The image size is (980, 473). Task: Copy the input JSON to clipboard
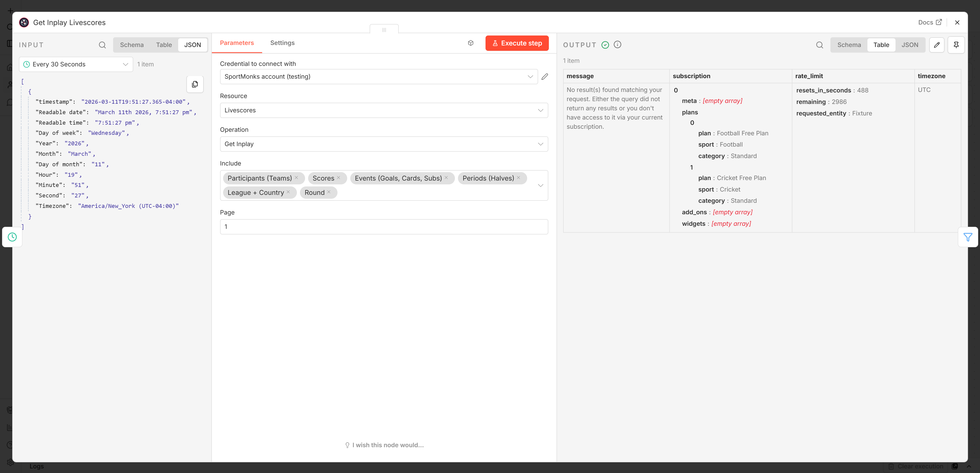(195, 84)
